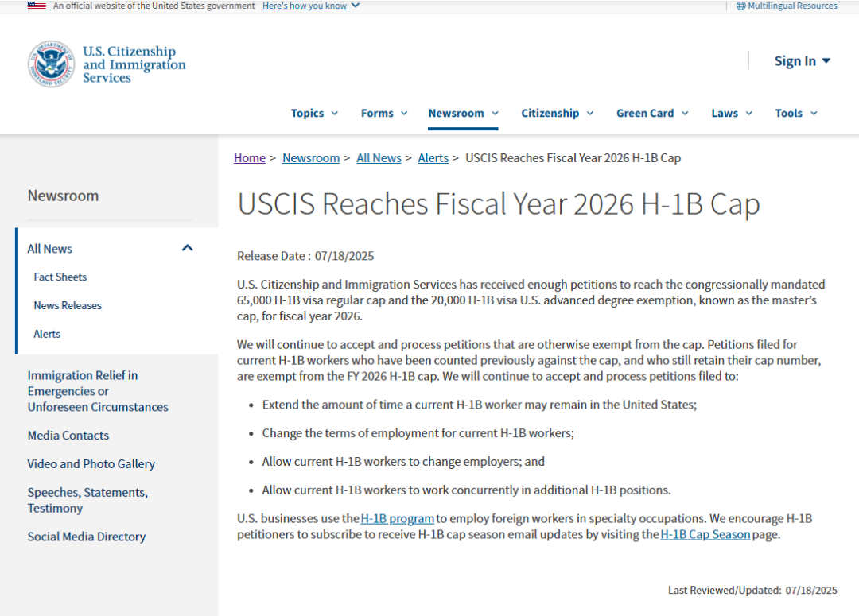This screenshot has height=616, width=859.
Task: Expand the chevron beside Forms
Action: point(404,114)
